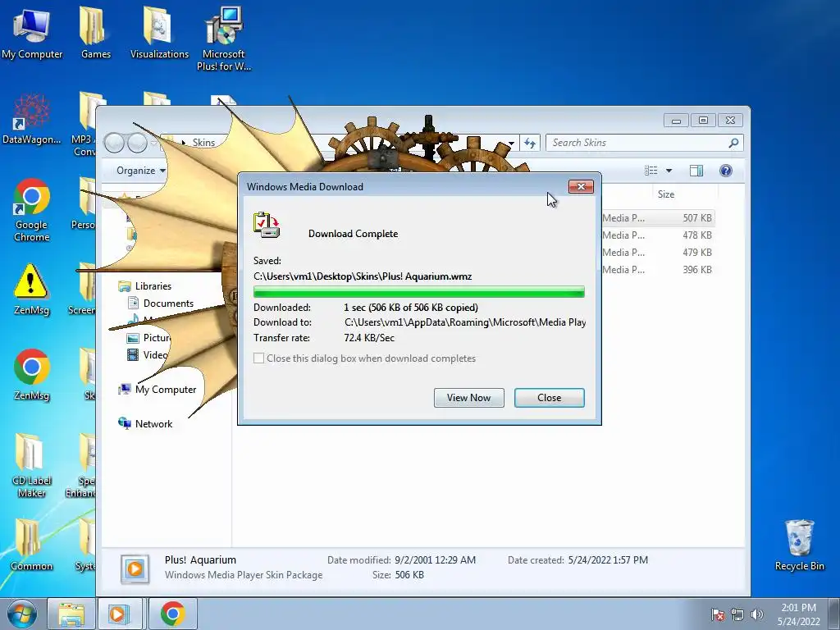
Task: Click the Explorer Back navigation button
Action: pos(115,143)
